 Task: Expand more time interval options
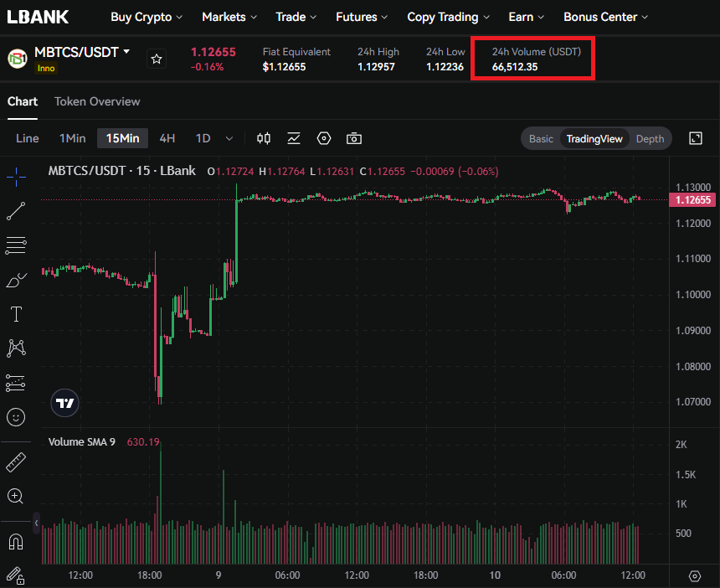click(229, 138)
